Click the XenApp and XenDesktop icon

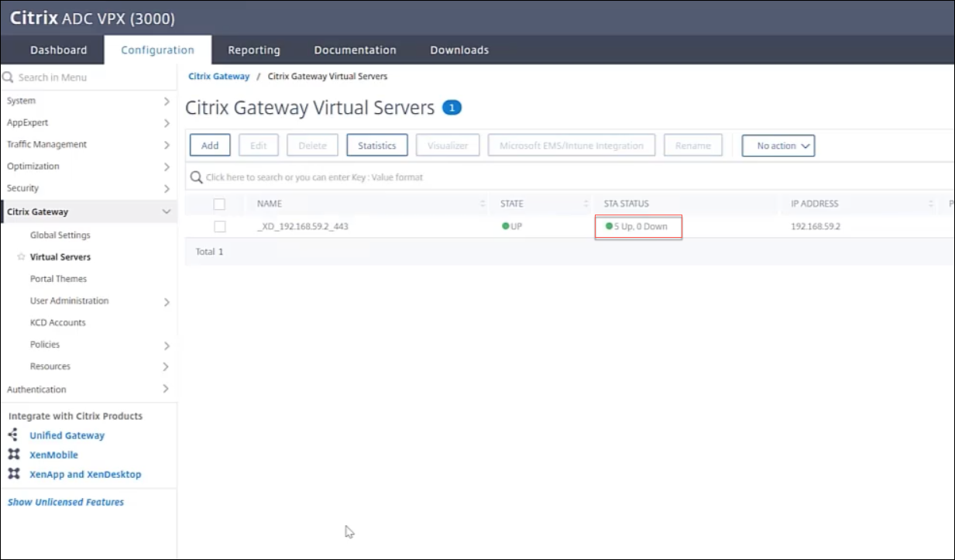[x=13, y=474]
